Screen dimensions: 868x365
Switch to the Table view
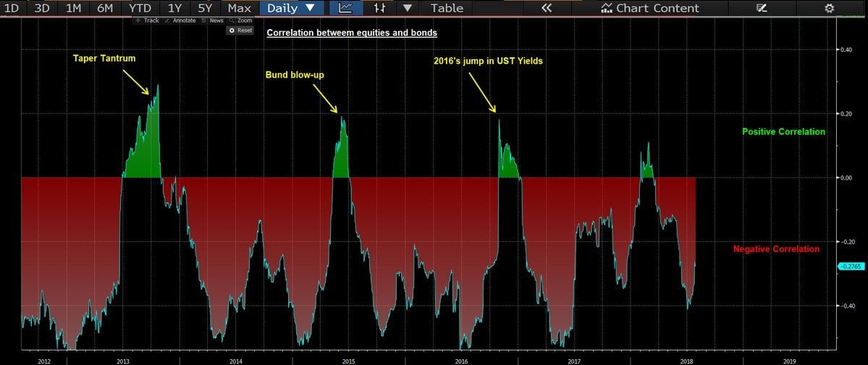tap(447, 8)
